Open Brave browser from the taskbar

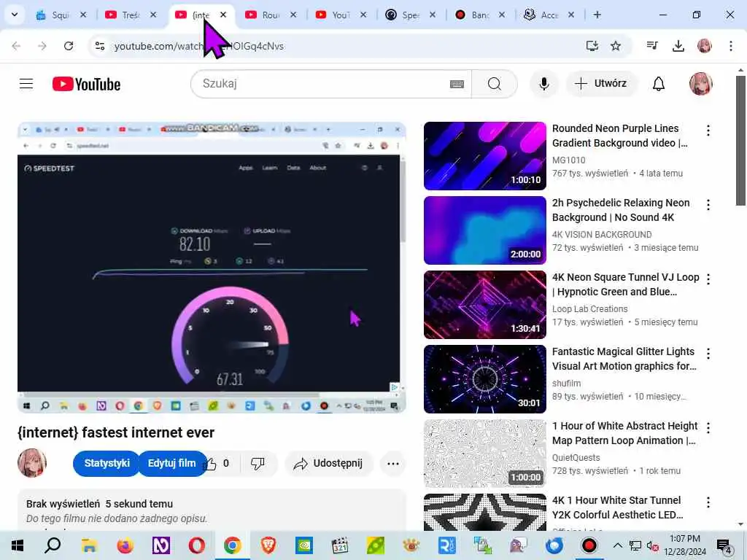pos(268,545)
